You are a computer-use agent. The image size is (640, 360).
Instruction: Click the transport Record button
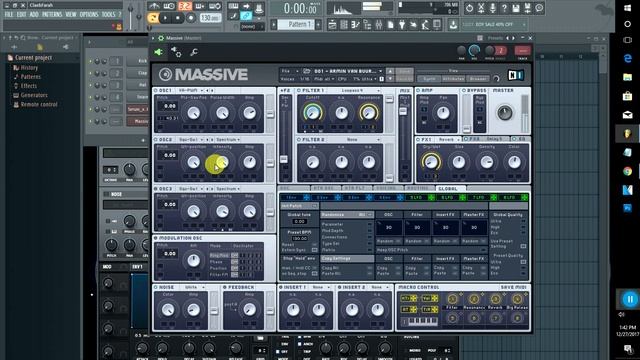point(191,18)
